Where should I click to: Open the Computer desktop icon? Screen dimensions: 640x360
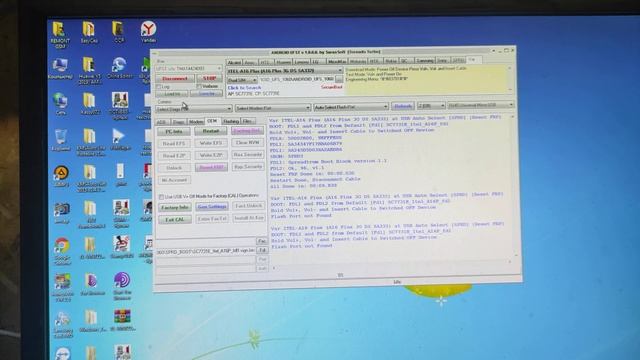coord(60,68)
